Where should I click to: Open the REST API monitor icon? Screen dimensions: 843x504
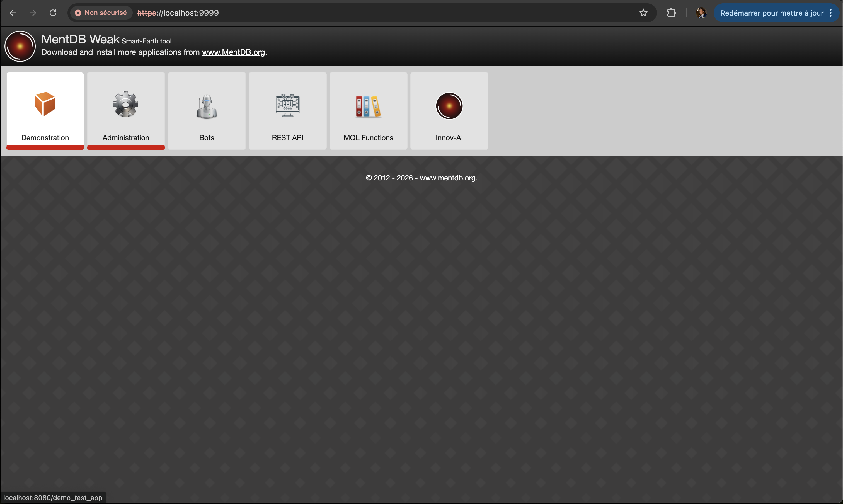(287, 105)
